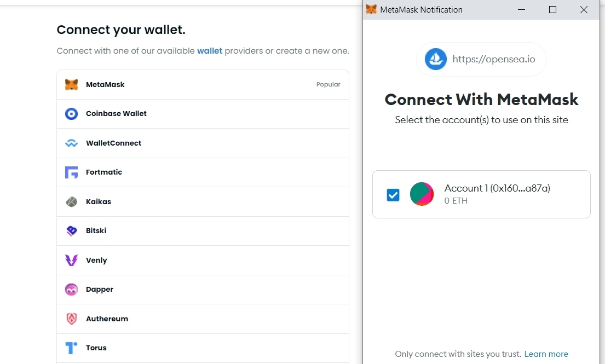The height and width of the screenshot is (364, 605).
Task: Click the MetaMask fox icon in wallet list
Action: click(71, 84)
